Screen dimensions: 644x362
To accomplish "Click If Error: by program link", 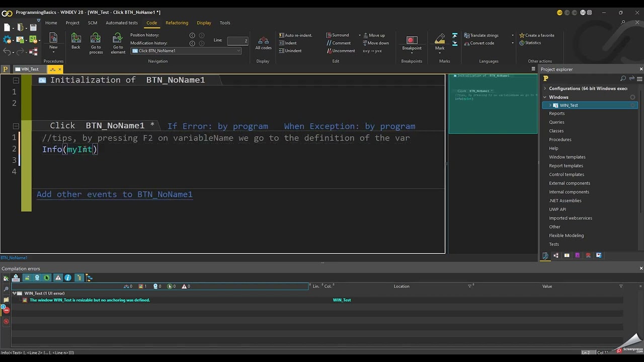I will pyautogui.click(x=218, y=126).
